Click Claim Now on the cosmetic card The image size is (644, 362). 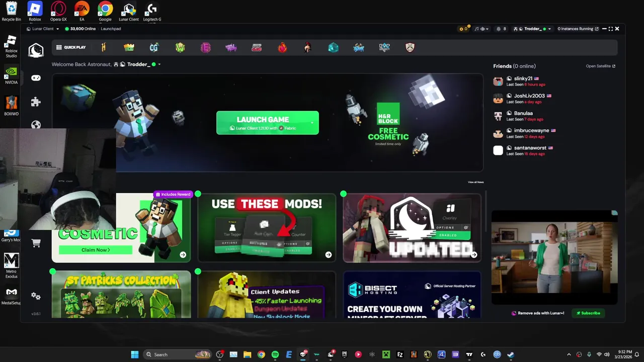tap(96, 250)
